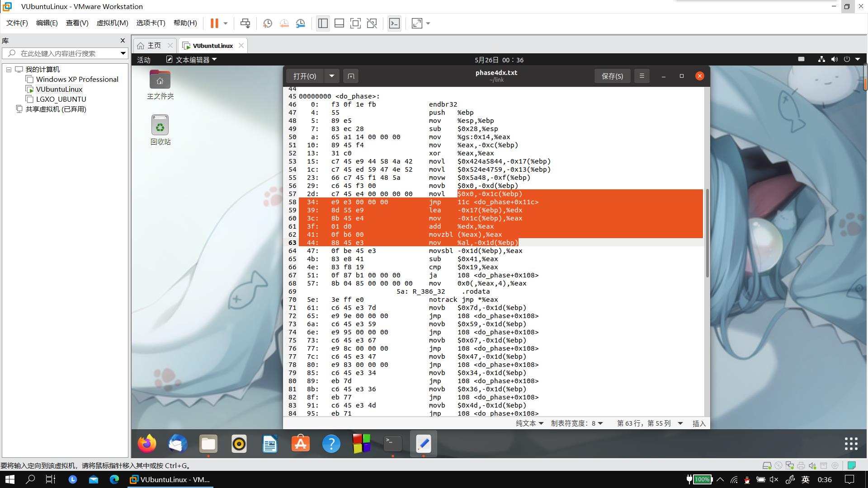Click the 活动 activities button
868x488 pixels.
(144, 60)
